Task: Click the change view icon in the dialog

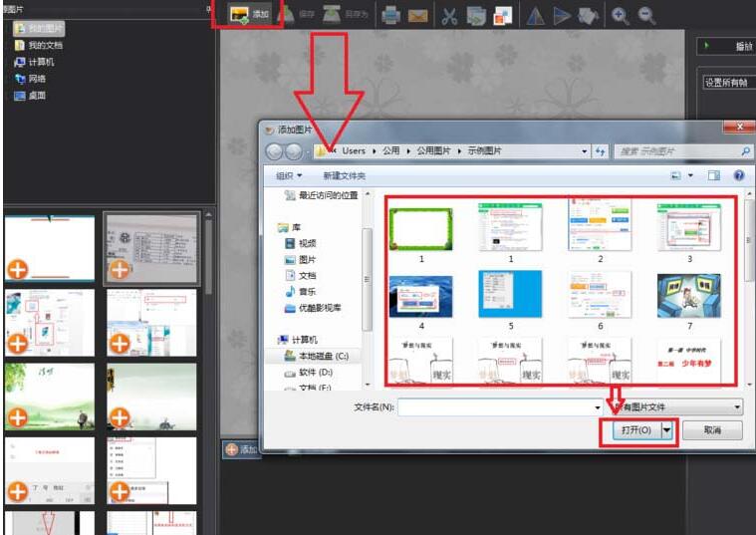Action: click(676, 175)
